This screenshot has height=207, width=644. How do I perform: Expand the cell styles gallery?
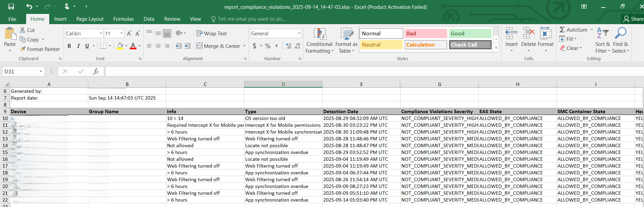coord(496,48)
